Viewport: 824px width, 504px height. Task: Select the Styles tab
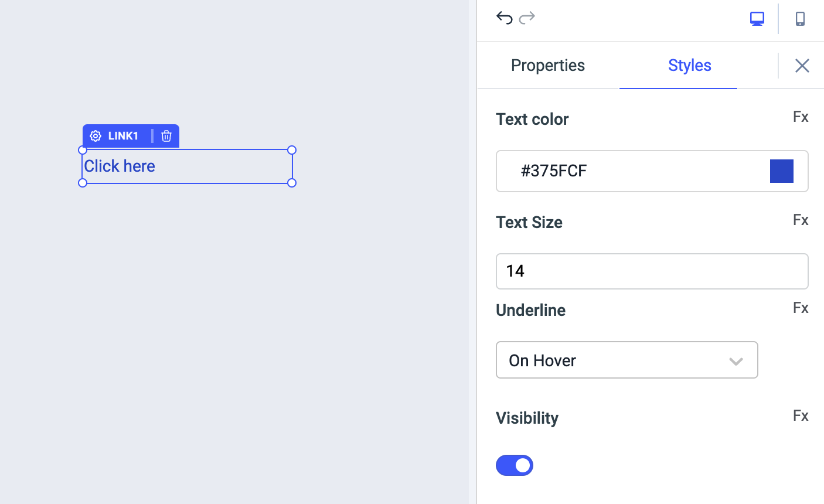(689, 65)
